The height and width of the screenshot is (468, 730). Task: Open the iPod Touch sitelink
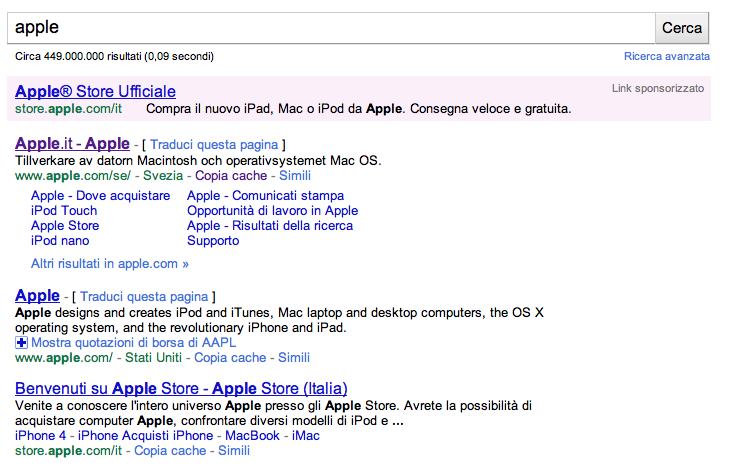click(x=64, y=211)
